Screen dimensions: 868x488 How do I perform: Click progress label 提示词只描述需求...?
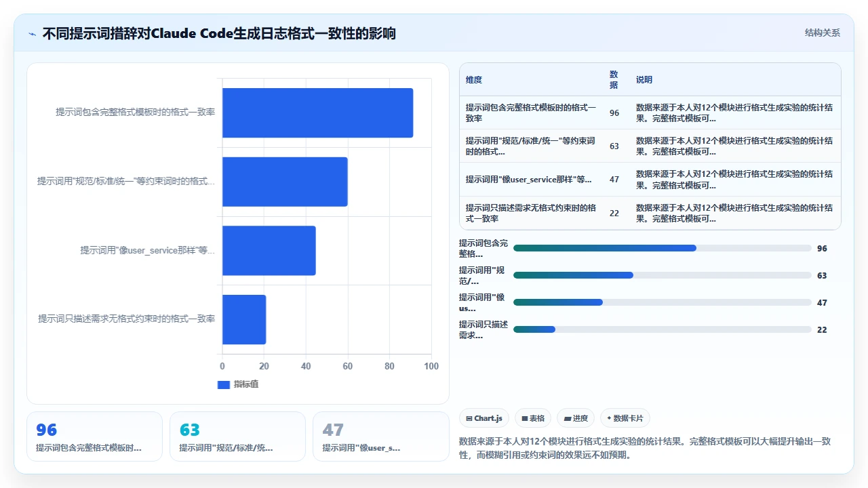coord(484,330)
